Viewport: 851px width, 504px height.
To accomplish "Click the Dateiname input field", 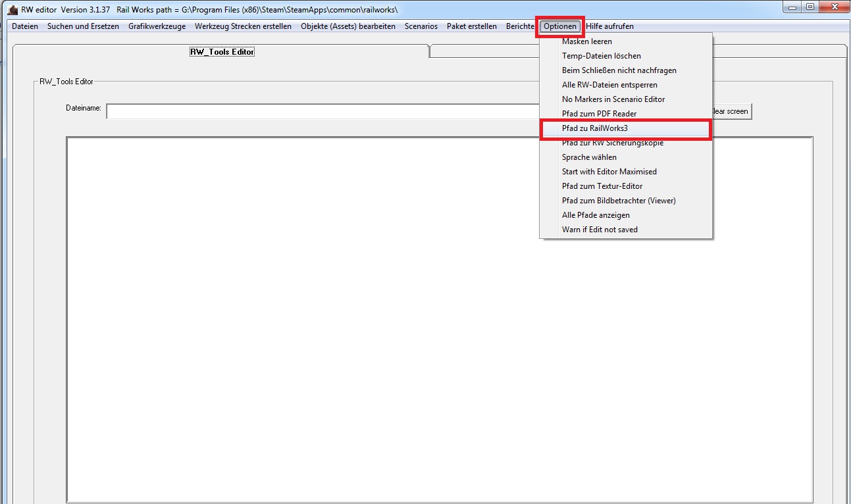I will point(322,111).
